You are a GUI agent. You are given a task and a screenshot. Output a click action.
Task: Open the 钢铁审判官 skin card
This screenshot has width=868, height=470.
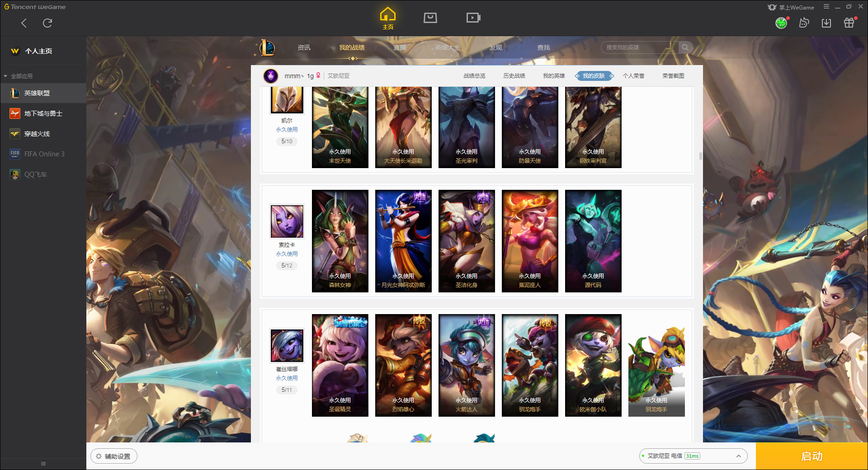point(593,127)
